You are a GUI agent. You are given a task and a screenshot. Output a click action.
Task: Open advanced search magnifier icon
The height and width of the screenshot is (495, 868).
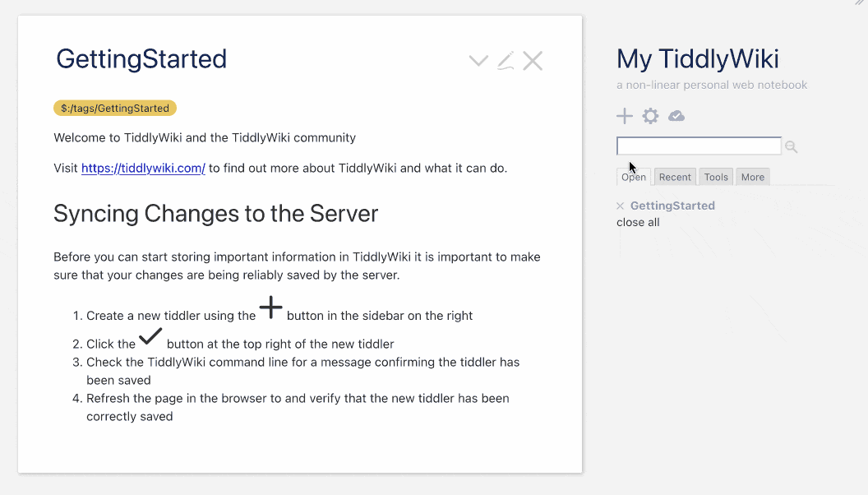coord(791,146)
